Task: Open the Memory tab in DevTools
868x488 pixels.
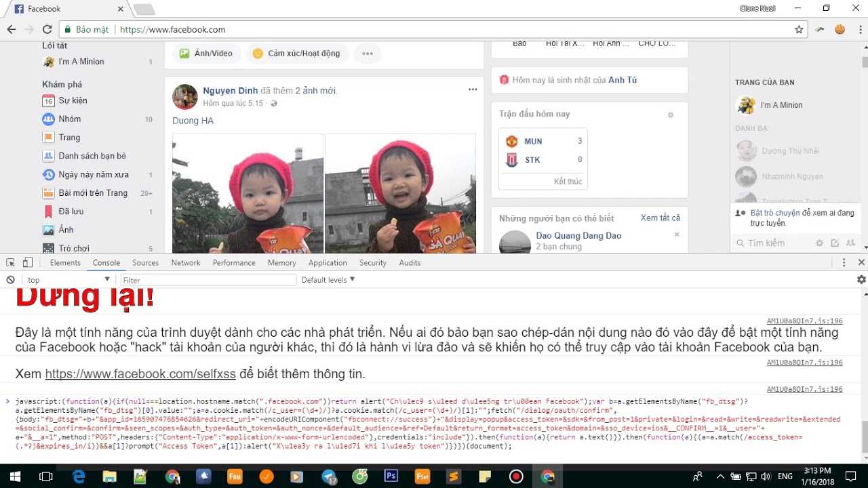Action: point(281,263)
